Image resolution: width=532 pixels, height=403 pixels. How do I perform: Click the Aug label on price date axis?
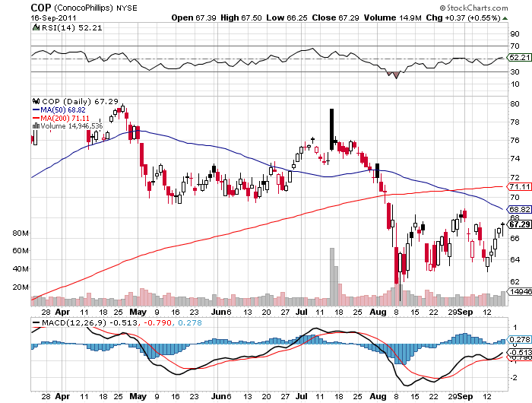378,312
